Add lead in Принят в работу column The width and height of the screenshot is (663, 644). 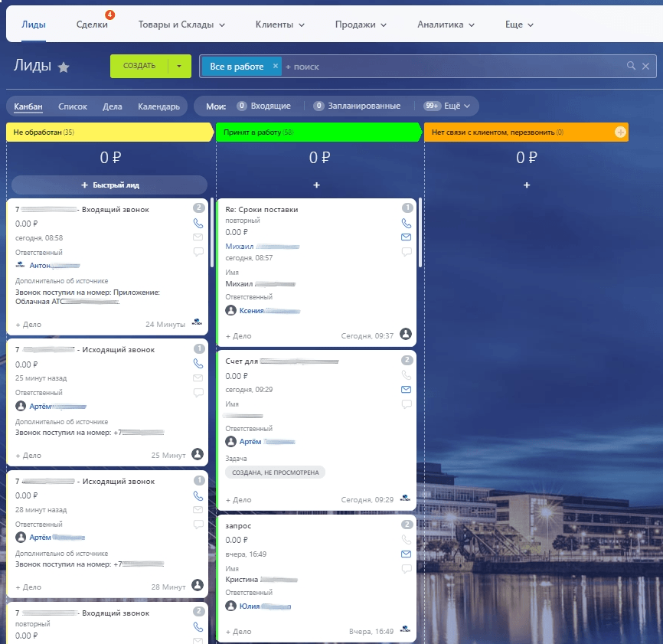316,185
